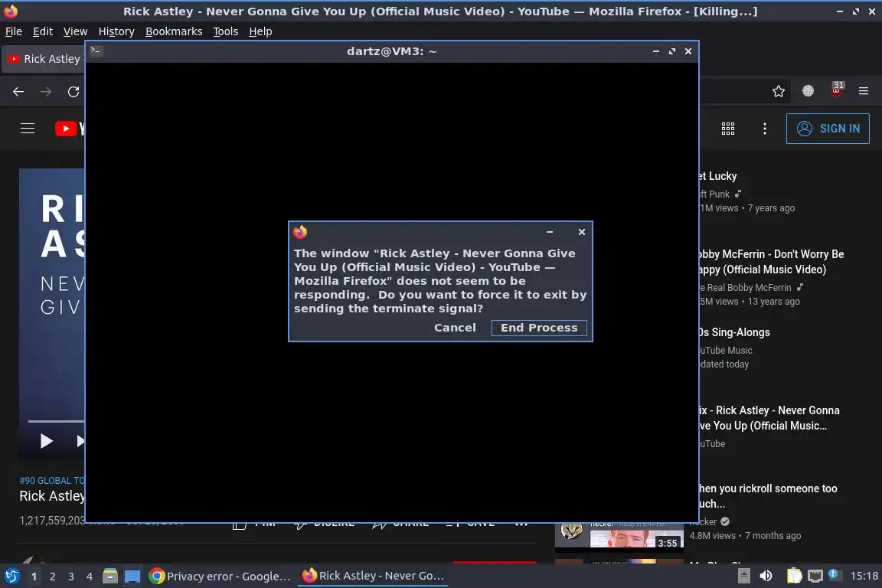The height and width of the screenshot is (588, 882).
Task: Open the removable media tray icon
Action: click(x=743, y=576)
